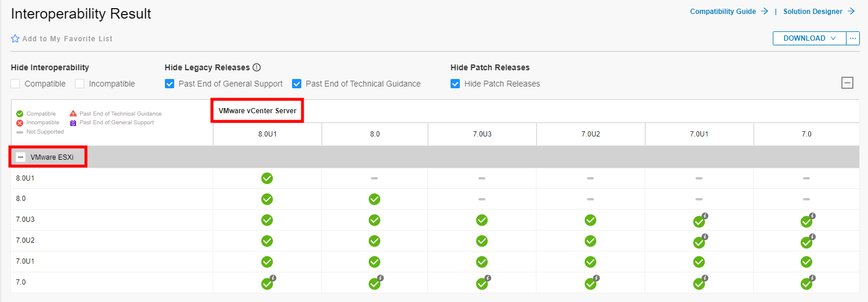The width and height of the screenshot is (868, 302).
Task: Open the DOWNLOAD dropdown
Action: pyautogui.click(x=809, y=38)
